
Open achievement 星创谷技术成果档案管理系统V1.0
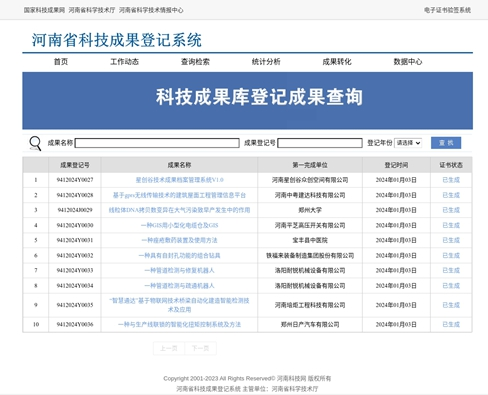[179, 180]
